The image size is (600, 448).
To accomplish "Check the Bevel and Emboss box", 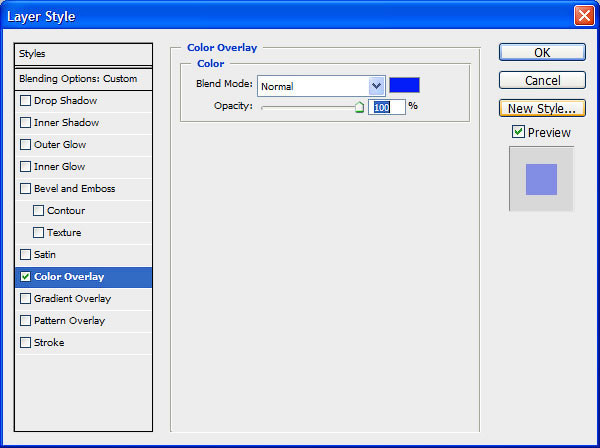I will (25, 189).
